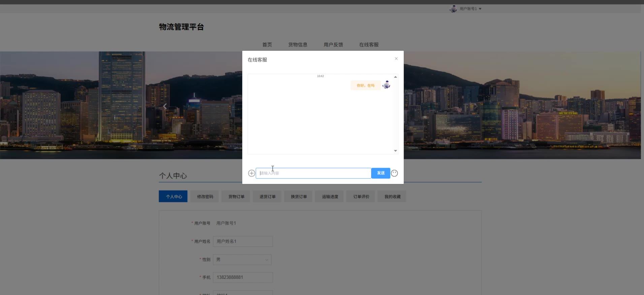Click the 在线客服 dialog title
Viewport: 644px width, 295px height.
(x=257, y=60)
